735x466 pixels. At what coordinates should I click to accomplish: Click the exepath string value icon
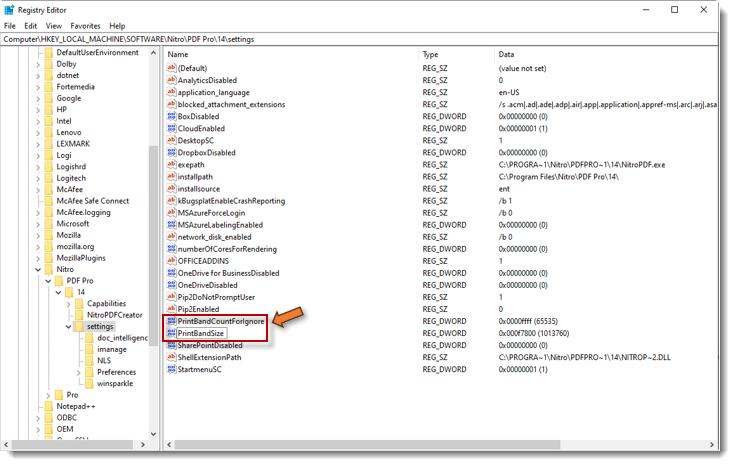172,165
